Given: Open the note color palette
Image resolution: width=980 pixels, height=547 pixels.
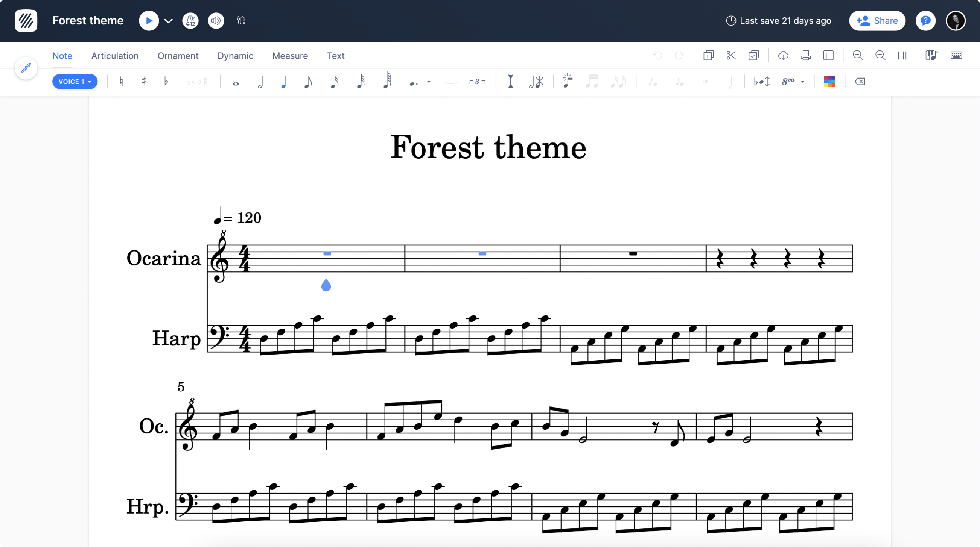Looking at the screenshot, I should click(x=830, y=81).
